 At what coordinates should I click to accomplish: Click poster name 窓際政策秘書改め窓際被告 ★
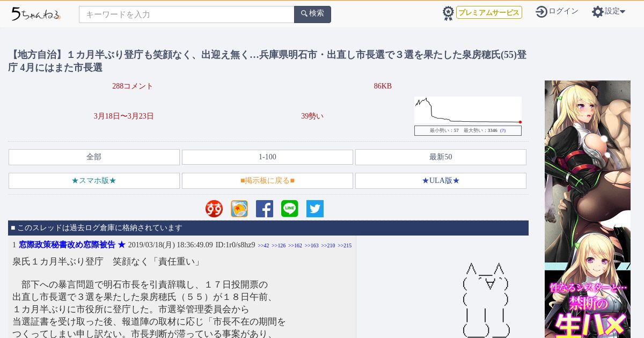coord(72,245)
